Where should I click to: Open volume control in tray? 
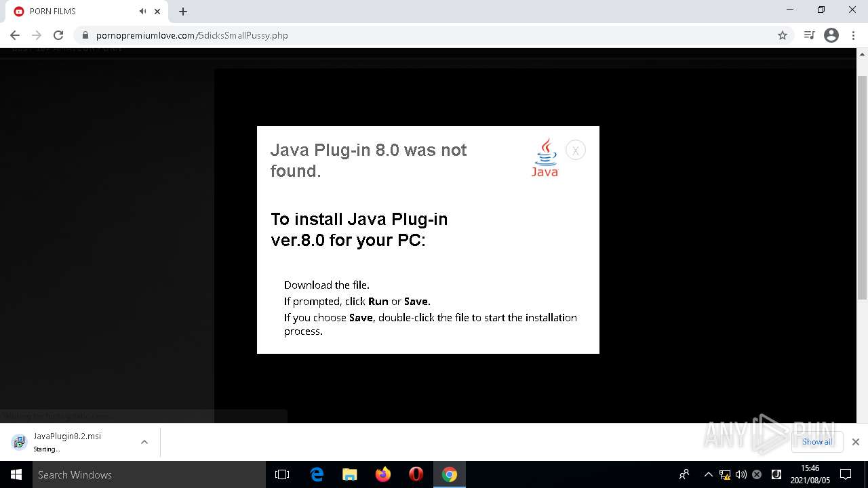pos(741,474)
